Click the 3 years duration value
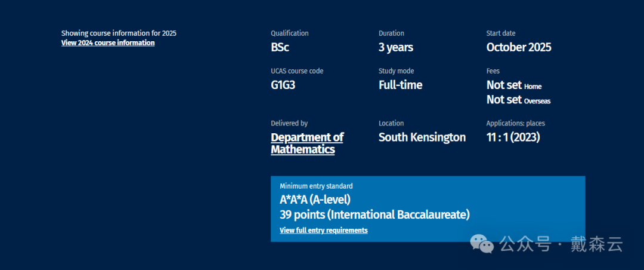The width and height of the screenshot is (644, 270). 396,48
